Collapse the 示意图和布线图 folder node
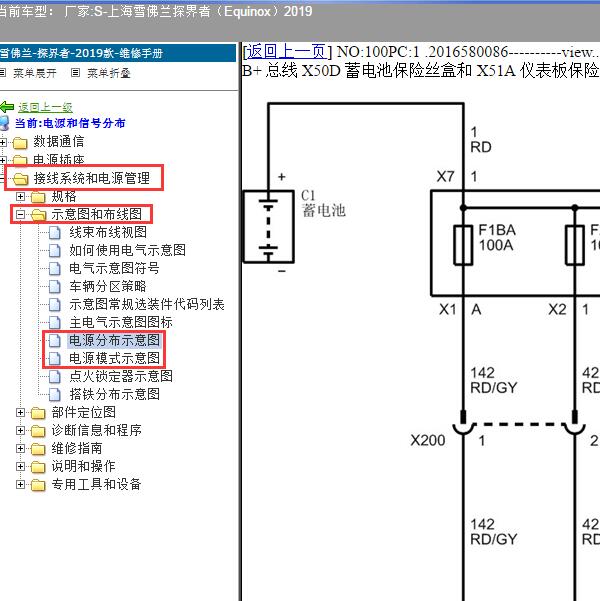The image size is (600, 601). coord(20,215)
